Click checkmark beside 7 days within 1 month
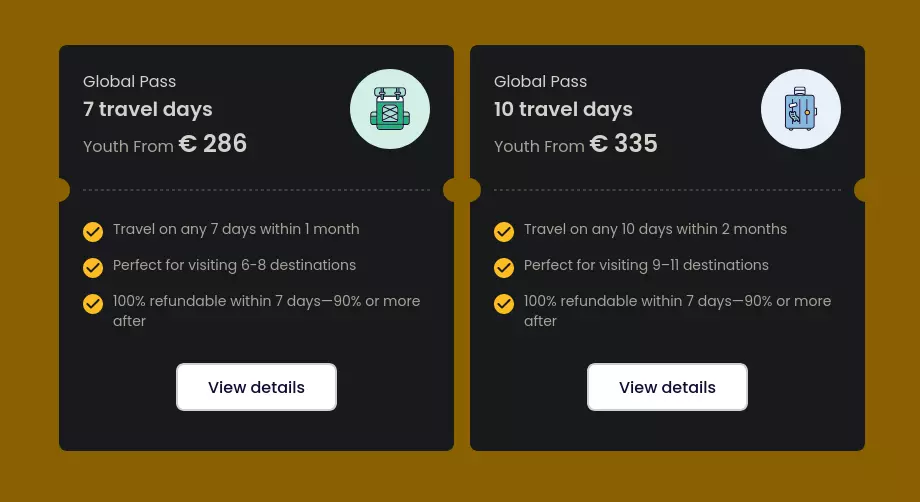Image resolution: width=920 pixels, height=502 pixels. [93, 232]
